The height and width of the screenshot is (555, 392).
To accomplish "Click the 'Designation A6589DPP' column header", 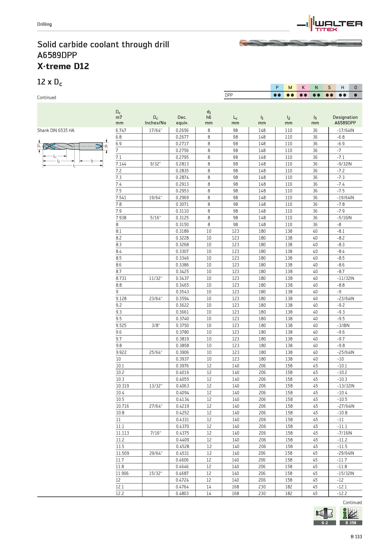I will click(x=345, y=120).
